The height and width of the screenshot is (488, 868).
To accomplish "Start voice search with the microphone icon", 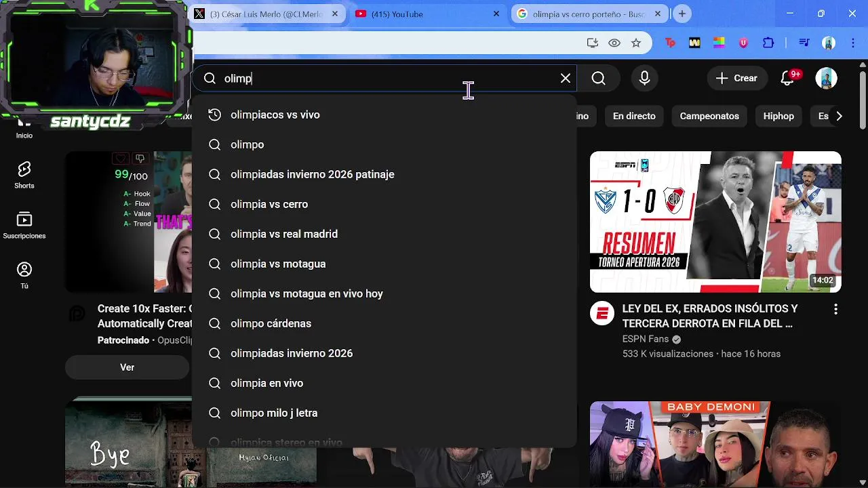I will [x=644, y=79].
